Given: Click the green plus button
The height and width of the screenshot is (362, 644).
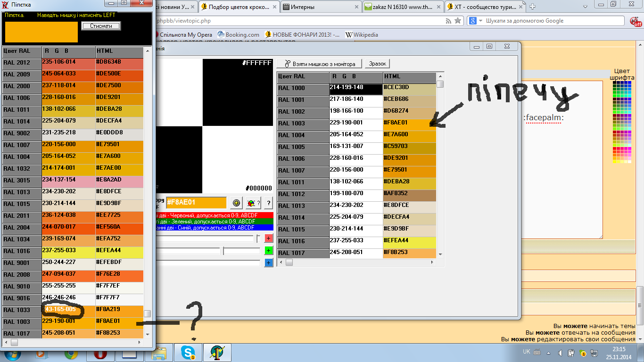Looking at the screenshot, I should pyautogui.click(x=269, y=251).
